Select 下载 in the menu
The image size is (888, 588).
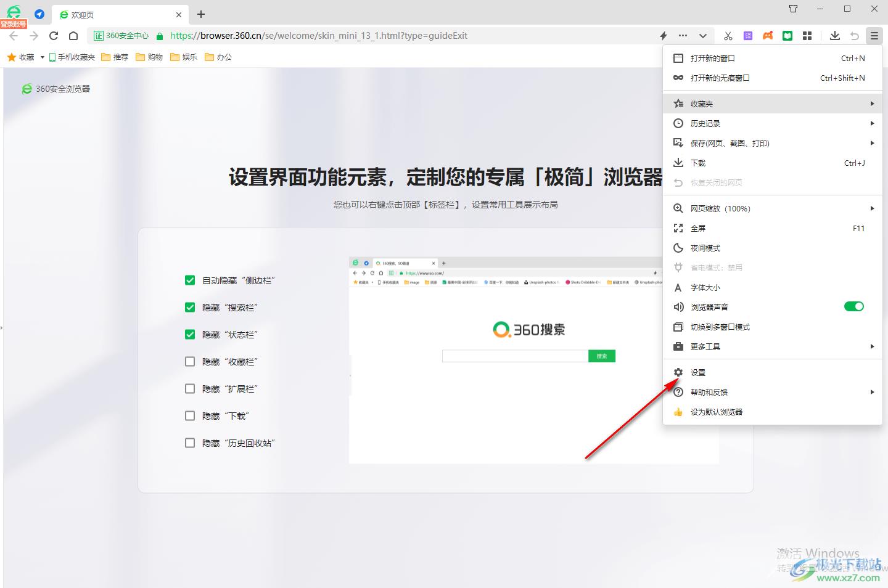tap(773, 163)
